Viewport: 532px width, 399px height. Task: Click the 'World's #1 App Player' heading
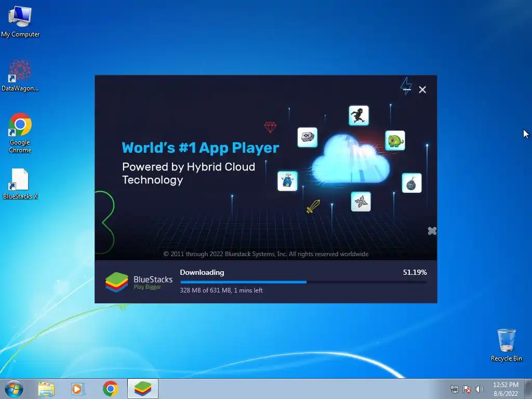(200, 148)
